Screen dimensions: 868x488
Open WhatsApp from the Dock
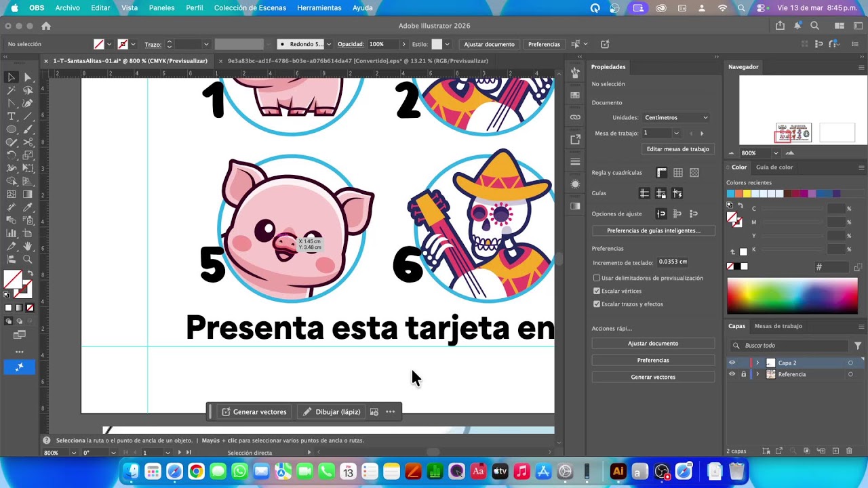pos(239,472)
